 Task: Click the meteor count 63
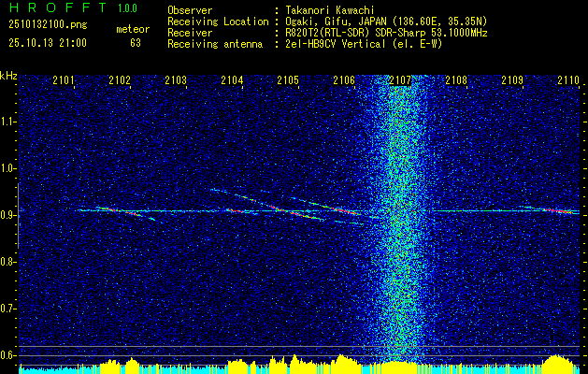(x=136, y=43)
